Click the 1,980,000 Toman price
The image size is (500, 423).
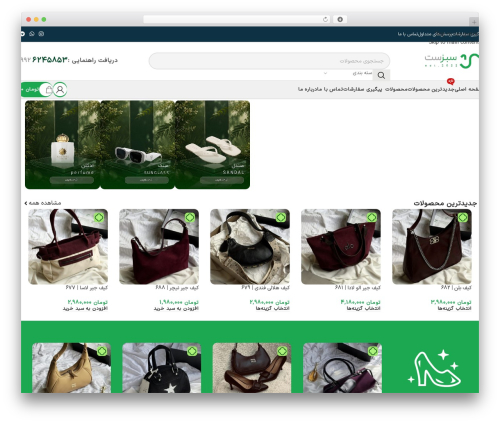pyautogui.click(x=179, y=302)
